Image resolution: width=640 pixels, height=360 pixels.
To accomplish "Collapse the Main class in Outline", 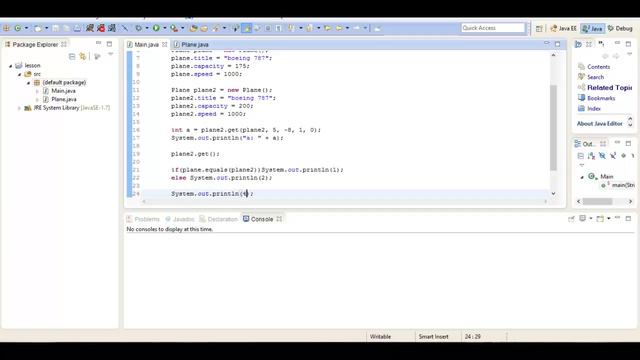I will click(x=582, y=177).
